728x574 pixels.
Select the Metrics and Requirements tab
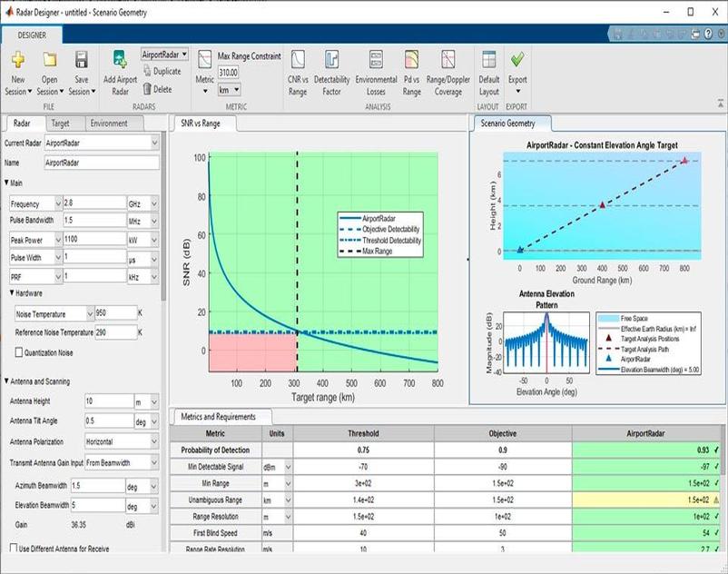point(218,417)
